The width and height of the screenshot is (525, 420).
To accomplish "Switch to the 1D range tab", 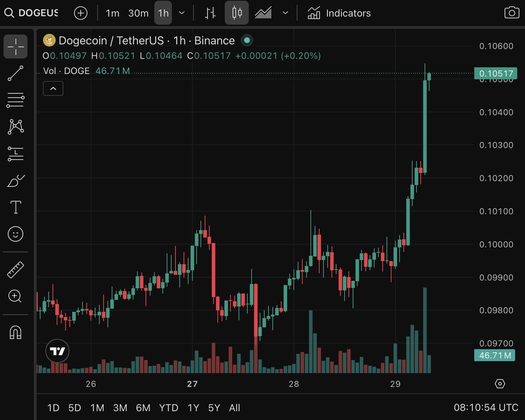I will click(x=53, y=408).
